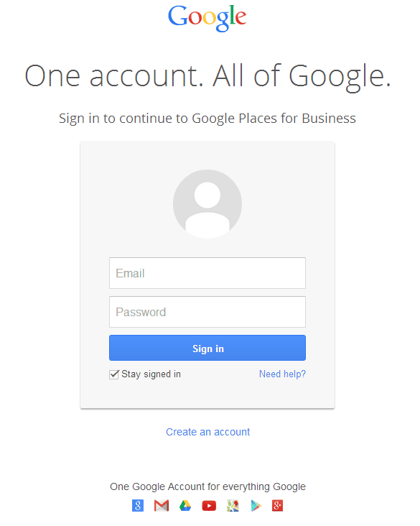
Task: Click the Google search icon in footer
Action: [x=138, y=506]
